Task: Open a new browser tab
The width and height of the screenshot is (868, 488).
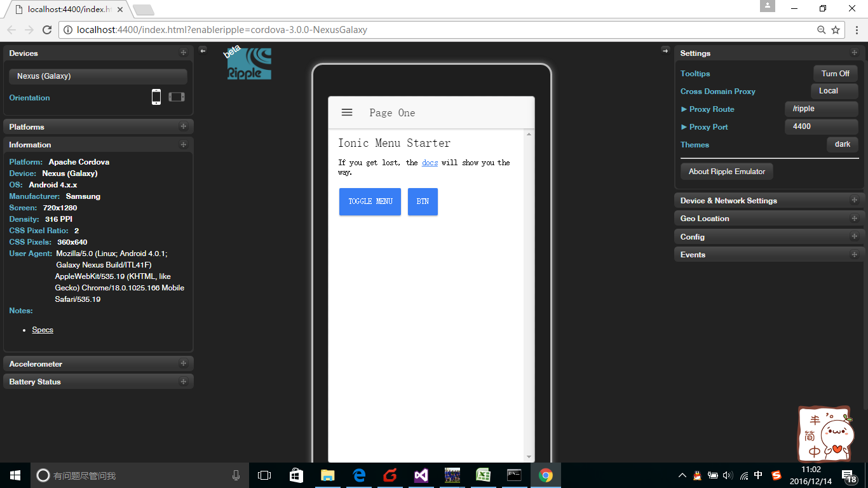Action: [143, 10]
